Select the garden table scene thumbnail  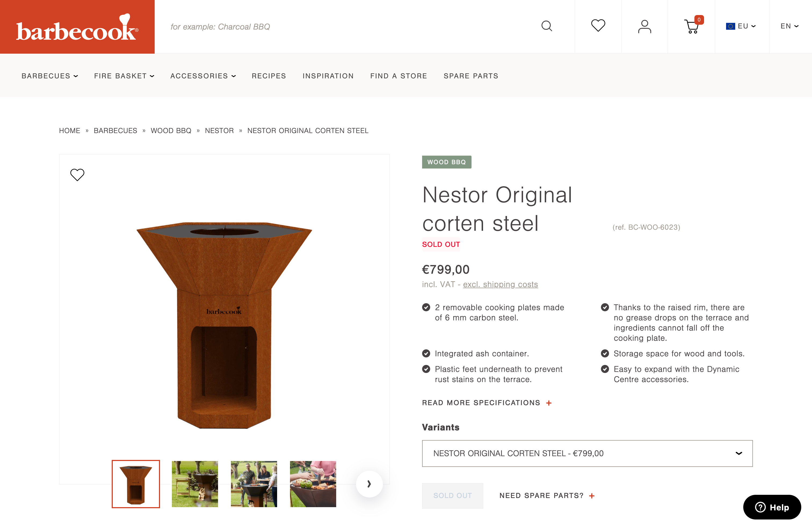click(x=195, y=484)
